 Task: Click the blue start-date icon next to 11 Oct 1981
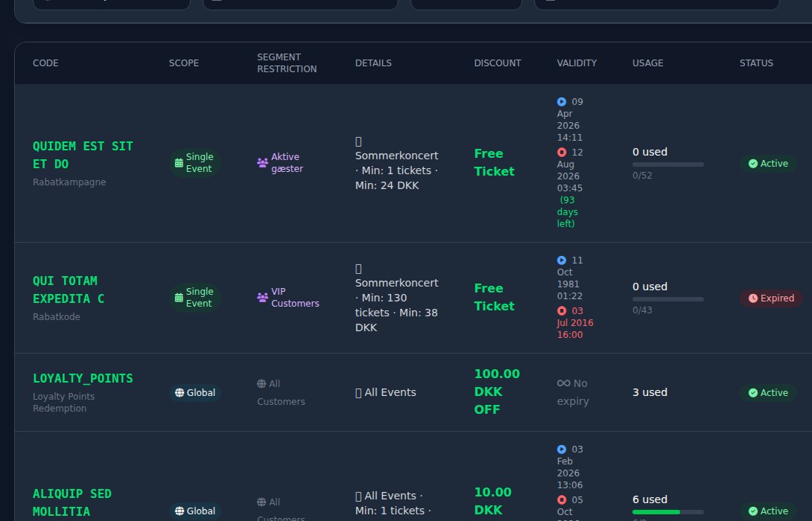562,260
